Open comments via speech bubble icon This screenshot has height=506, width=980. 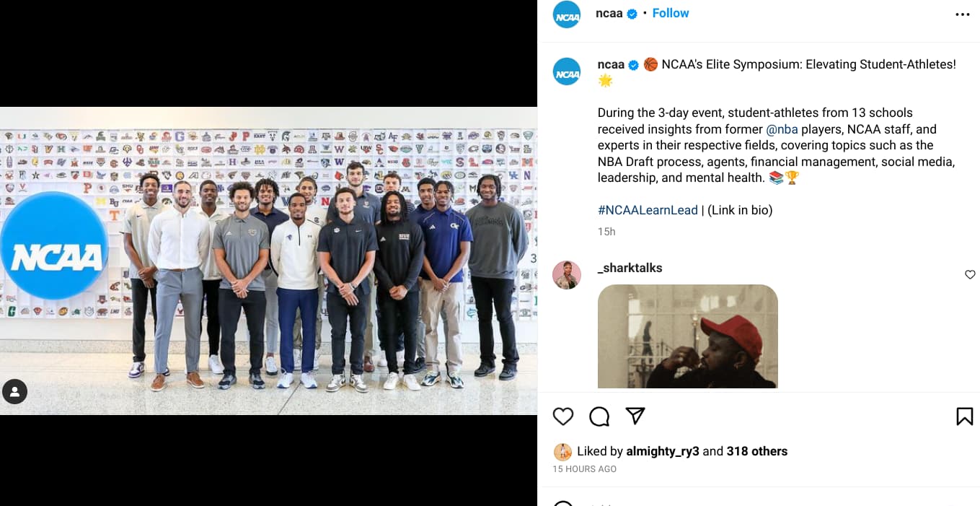(x=599, y=416)
